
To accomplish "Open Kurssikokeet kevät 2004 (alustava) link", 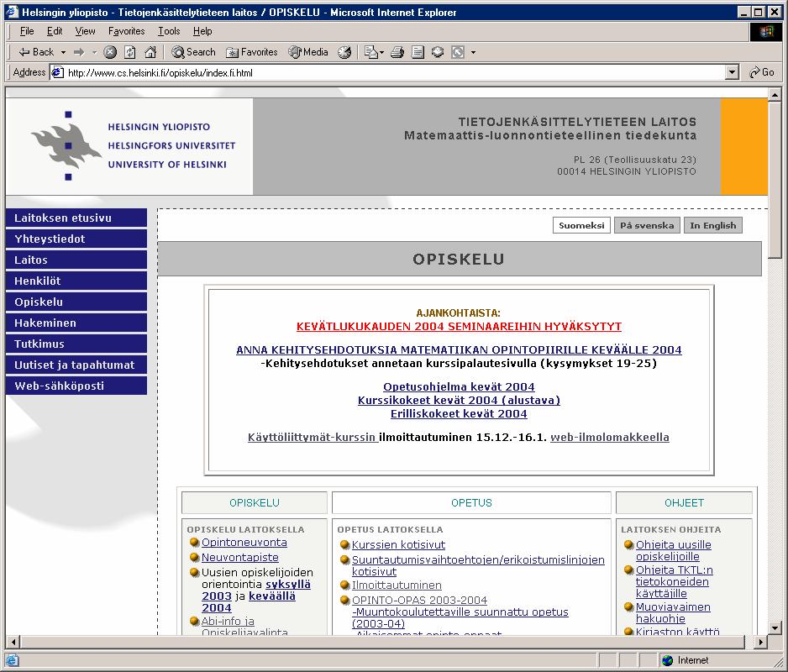I will 459,400.
